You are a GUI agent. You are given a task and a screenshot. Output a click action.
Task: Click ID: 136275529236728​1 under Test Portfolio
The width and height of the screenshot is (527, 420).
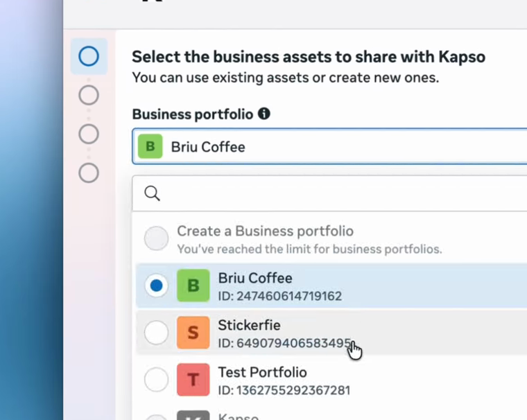pos(284,390)
